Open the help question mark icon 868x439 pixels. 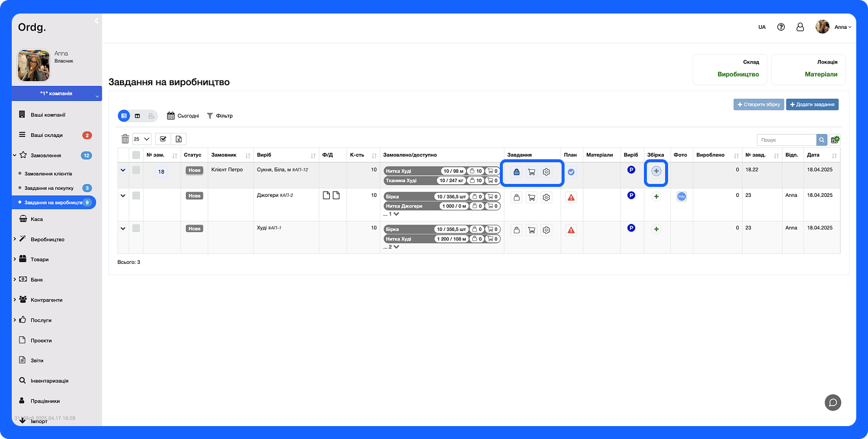pyautogui.click(x=781, y=27)
